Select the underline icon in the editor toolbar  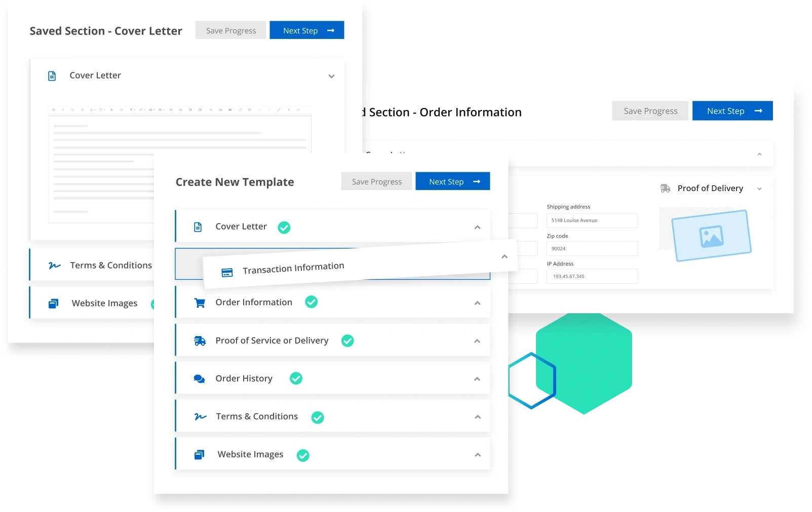(73, 109)
